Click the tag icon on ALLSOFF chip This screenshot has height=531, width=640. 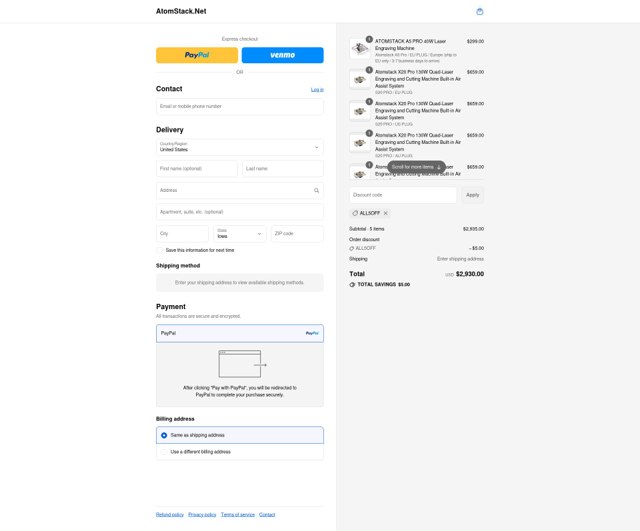point(355,213)
